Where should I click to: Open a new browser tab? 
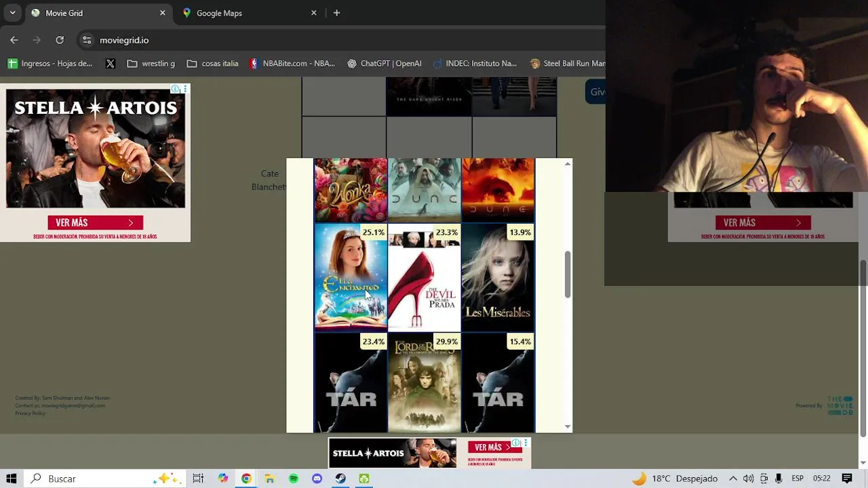click(x=336, y=13)
